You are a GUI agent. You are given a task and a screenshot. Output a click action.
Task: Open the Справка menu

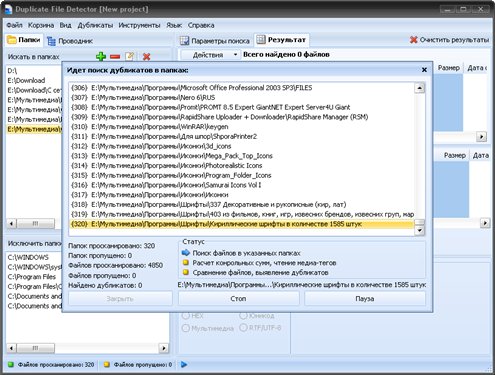coord(201,25)
